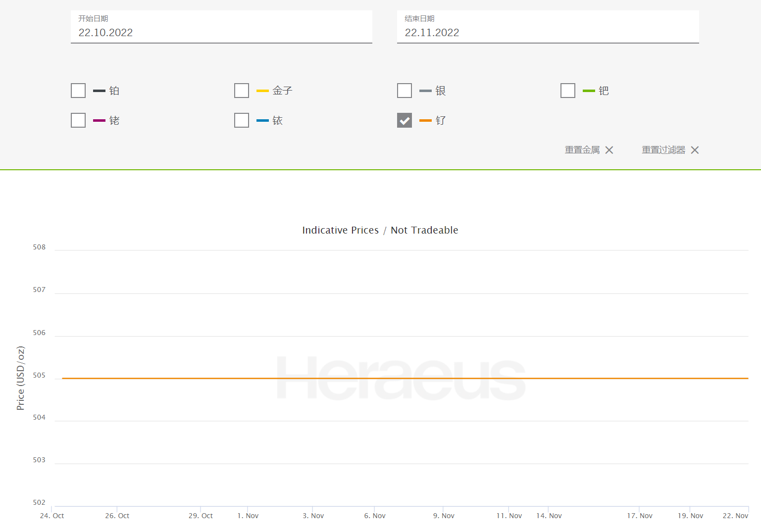Click the 9. Nov x-axis label
Screen dimensions: 761x532
click(x=444, y=516)
